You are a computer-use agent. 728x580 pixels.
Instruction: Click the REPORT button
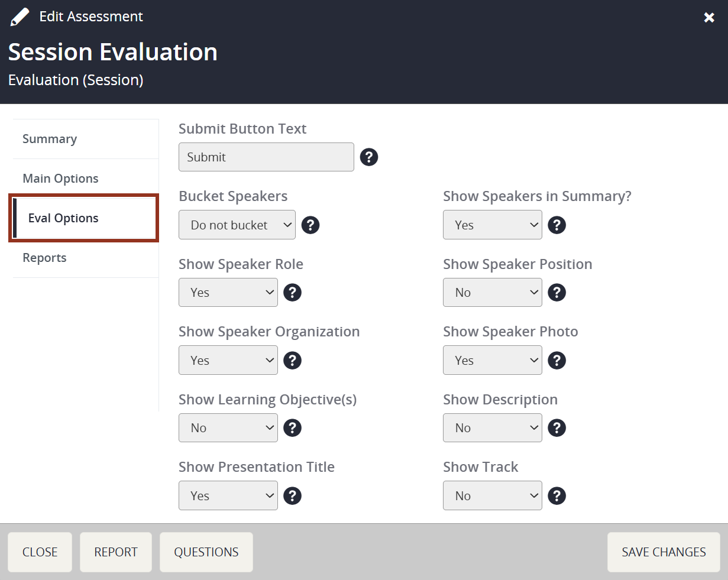(x=116, y=552)
